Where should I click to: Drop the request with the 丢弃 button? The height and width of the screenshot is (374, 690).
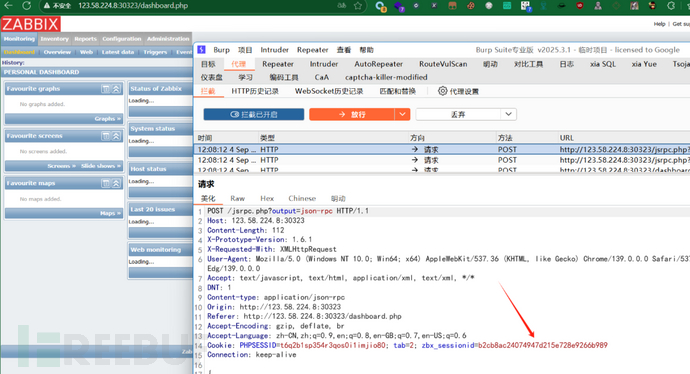(x=458, y=114)
